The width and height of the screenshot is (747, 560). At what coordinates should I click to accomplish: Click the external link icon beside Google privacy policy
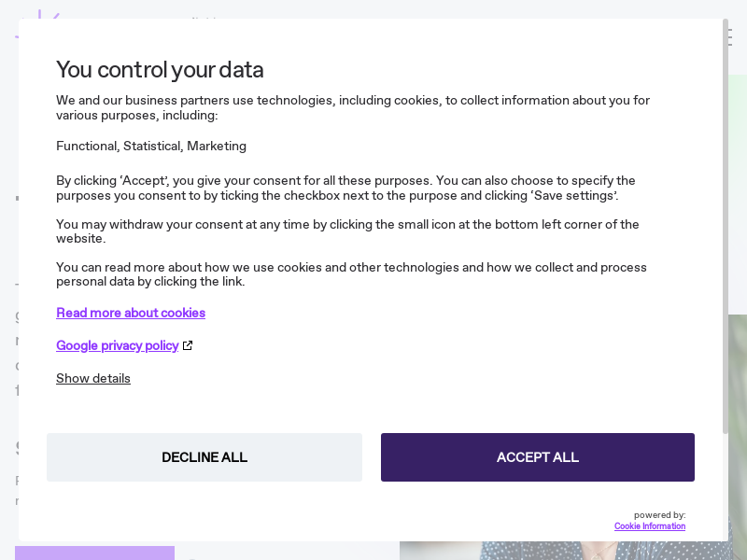(188, 345)
